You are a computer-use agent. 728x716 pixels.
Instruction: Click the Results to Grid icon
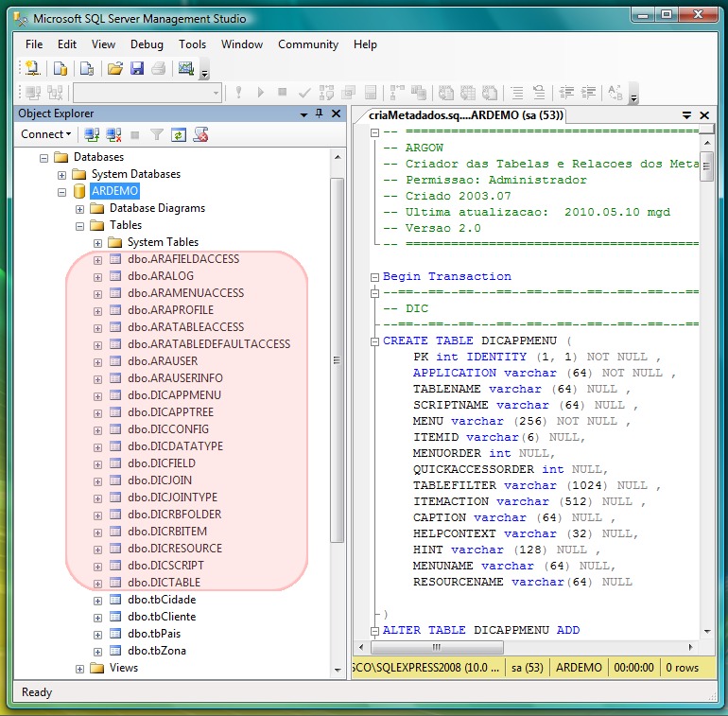coord(468,93)
